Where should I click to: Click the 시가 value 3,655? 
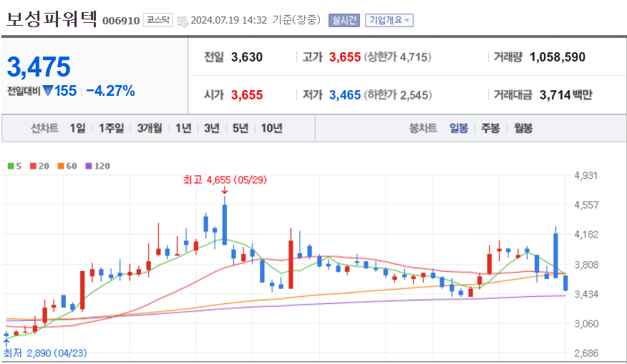[x=247, y=95]
